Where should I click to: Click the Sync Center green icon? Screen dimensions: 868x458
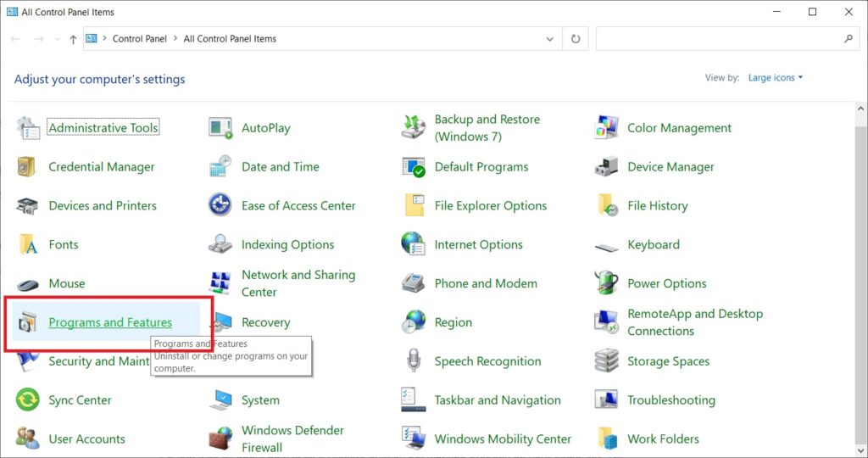click(x=27, y=399)
